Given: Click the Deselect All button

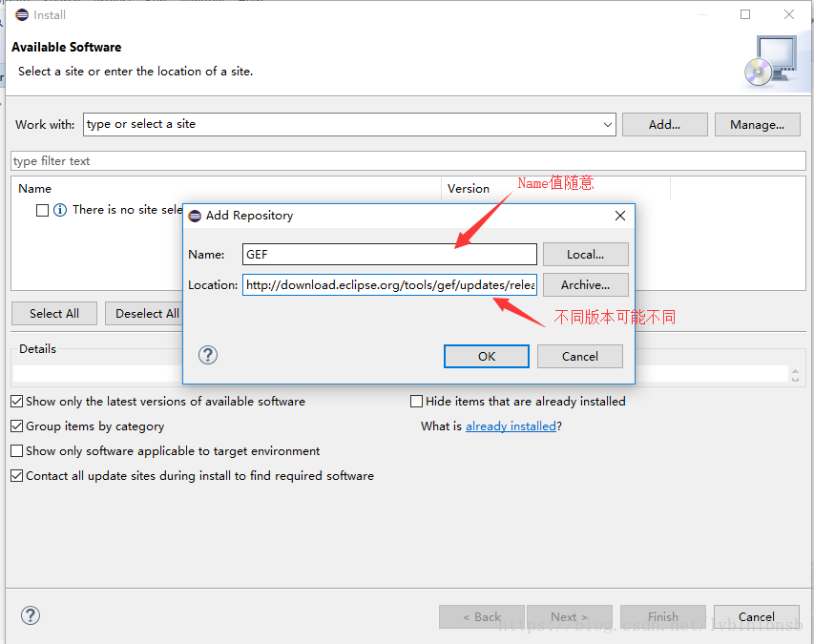Looking at the screenshot, I should [144, 314].
